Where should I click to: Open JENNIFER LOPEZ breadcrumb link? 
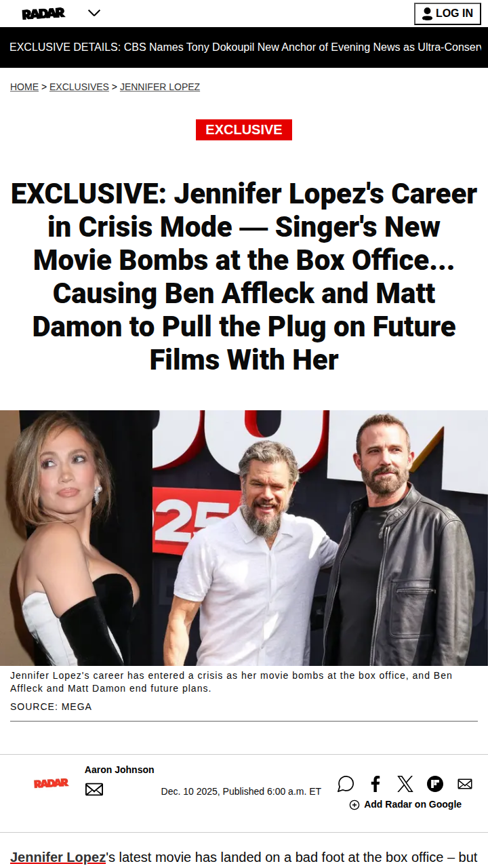pyautogui.click(x=160, y=87)
